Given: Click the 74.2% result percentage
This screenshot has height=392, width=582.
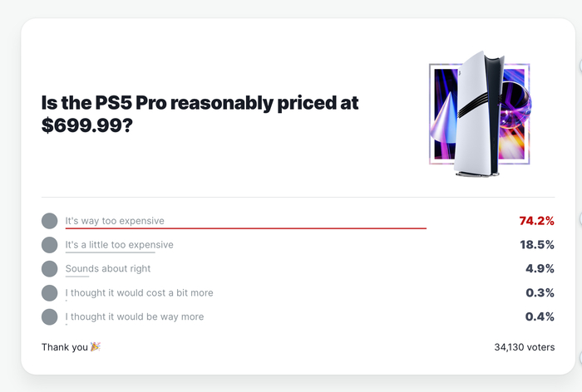Looking at the screenshot, I should click(536, 221).
